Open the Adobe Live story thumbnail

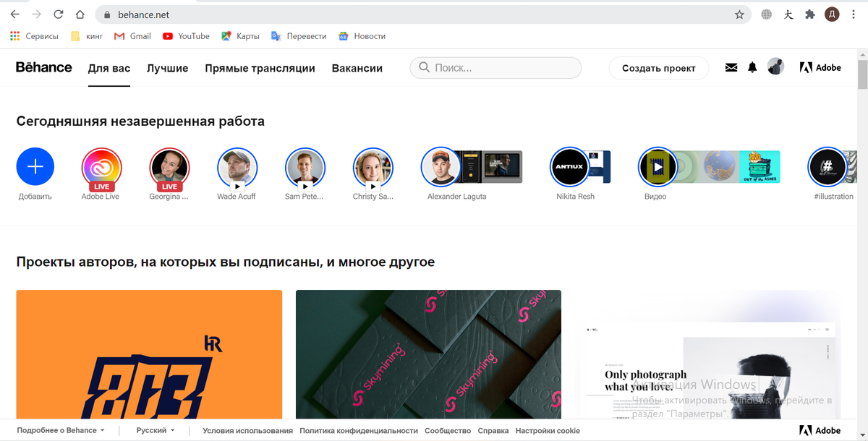101,166
